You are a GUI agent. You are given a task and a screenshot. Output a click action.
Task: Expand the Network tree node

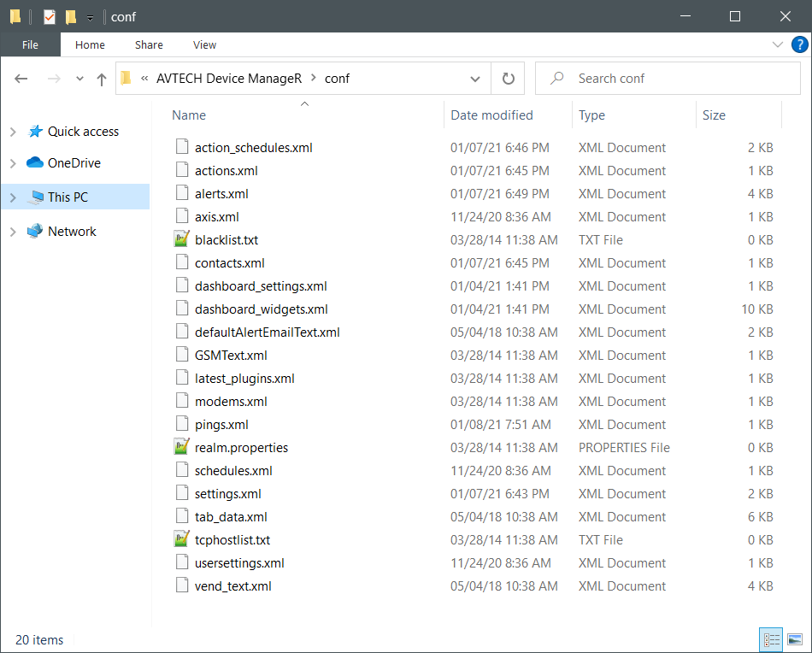13,232
